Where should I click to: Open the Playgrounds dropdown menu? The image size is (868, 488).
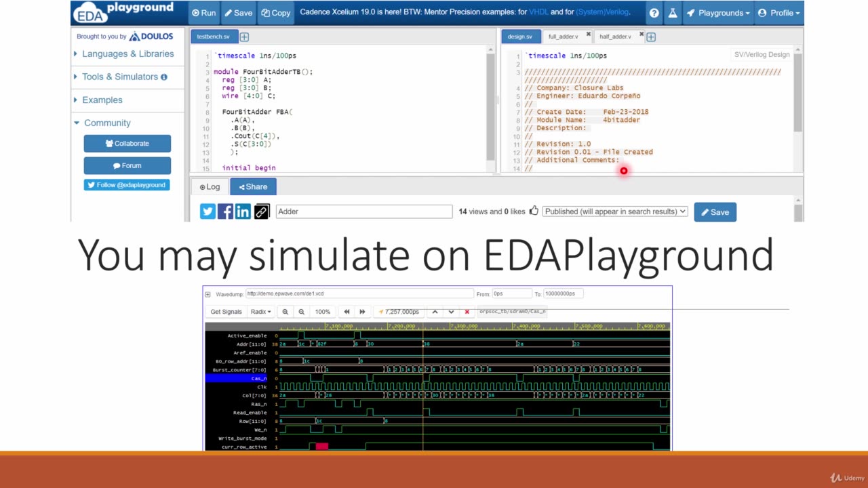pyautogui.click(x=718, y=13)
